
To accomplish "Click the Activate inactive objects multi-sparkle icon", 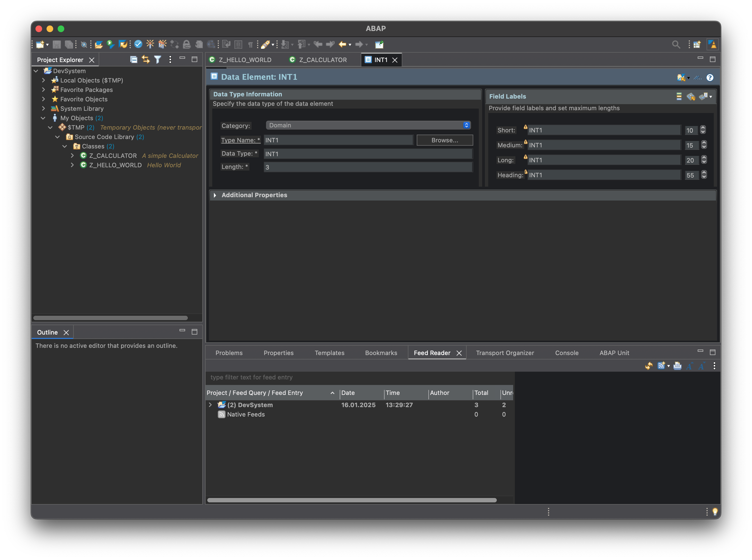I will pos(162,44).
